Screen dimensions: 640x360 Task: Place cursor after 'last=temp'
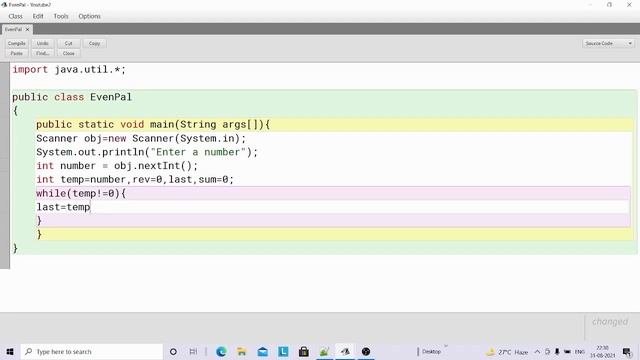pos(91,207)
